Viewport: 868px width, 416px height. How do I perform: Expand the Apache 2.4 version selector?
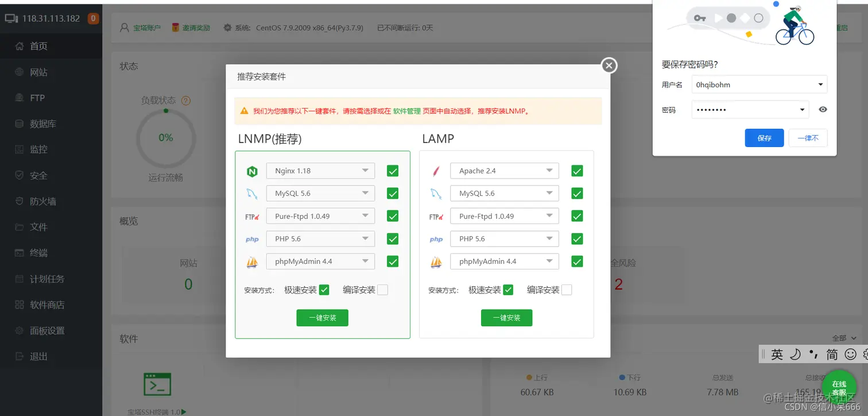[504, 170]
